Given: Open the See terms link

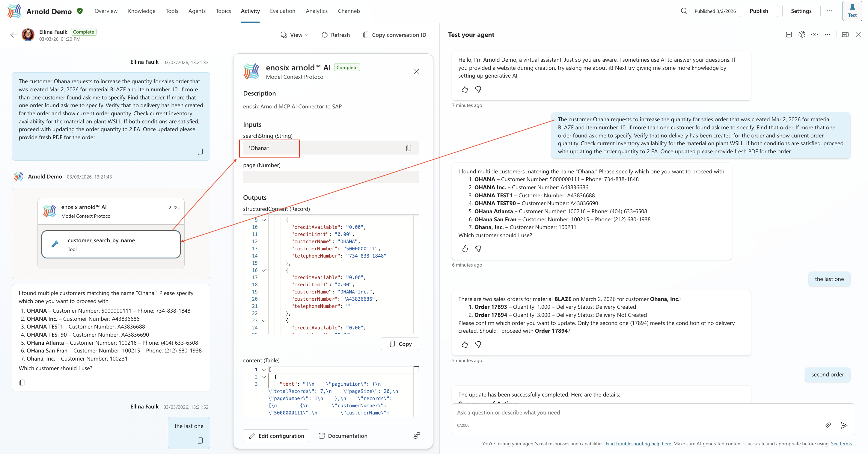Looking at the screenshot, I should 841,444.
